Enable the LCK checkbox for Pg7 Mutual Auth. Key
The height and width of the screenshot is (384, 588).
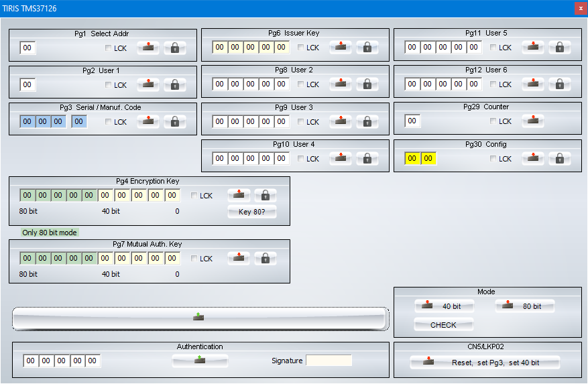(x=194, y=259)
